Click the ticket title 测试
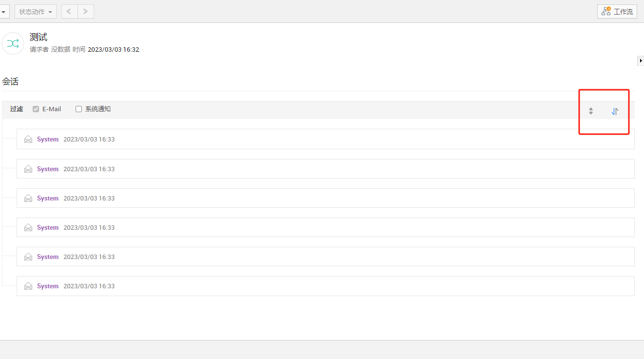Screen dimensions: 644x359 [x=39, y=37]
